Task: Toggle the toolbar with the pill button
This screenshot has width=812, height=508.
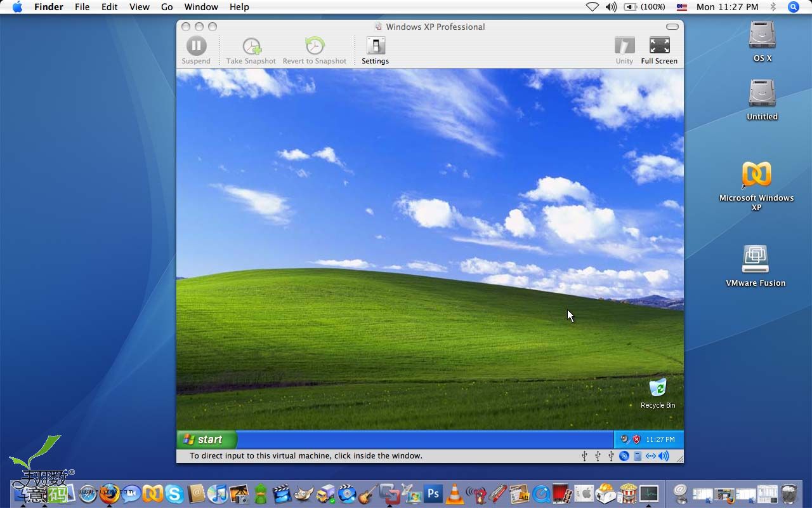Action: 672,27
